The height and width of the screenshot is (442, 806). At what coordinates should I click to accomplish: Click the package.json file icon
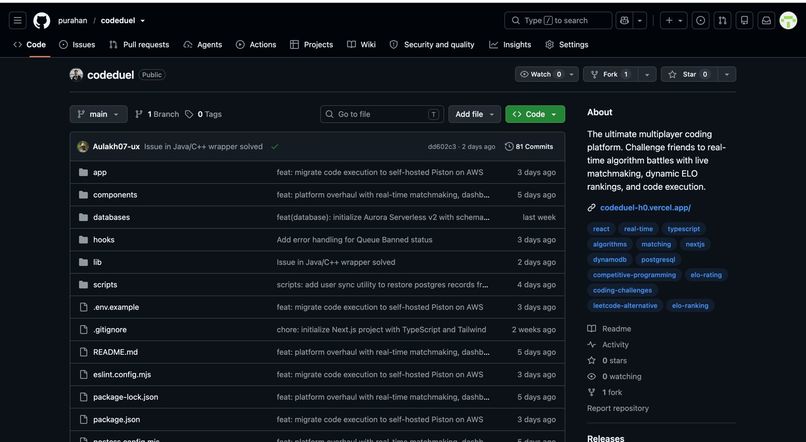click(83, 419)
